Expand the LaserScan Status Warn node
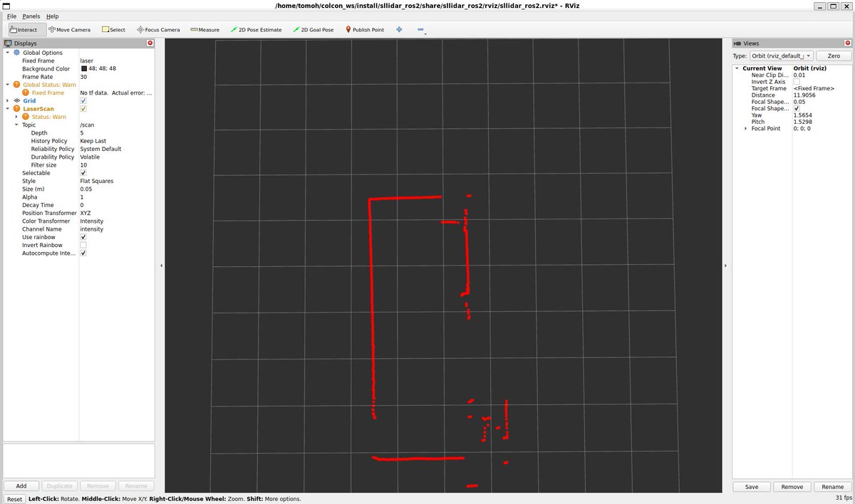The height and width of the screenshot is (504, 855). 16,117
